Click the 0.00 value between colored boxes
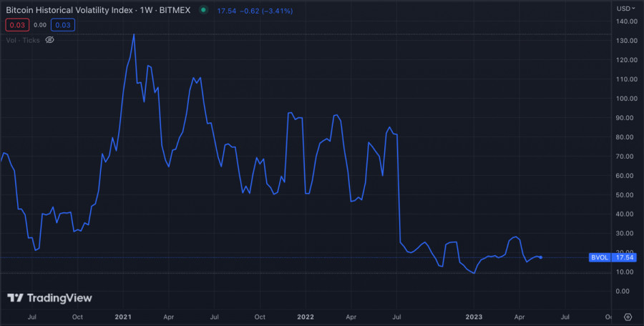Screen dimensions: 644x326 click(x=40, y=25)
